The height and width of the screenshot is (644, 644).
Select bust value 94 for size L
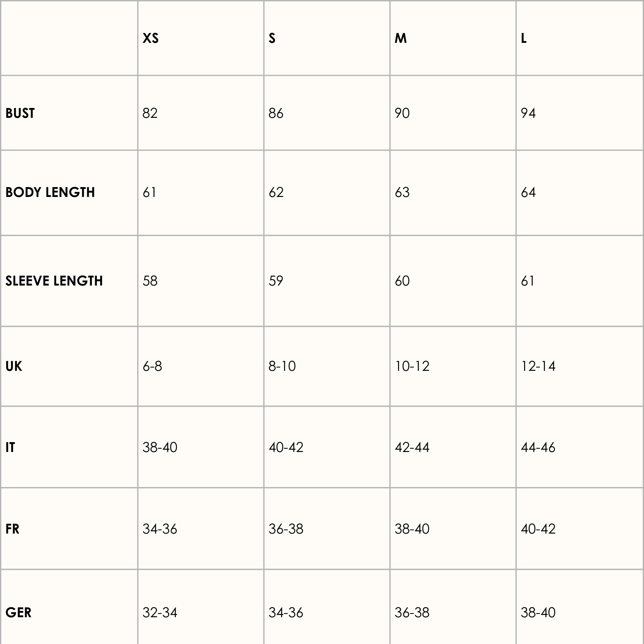click(x=528, y=113)
